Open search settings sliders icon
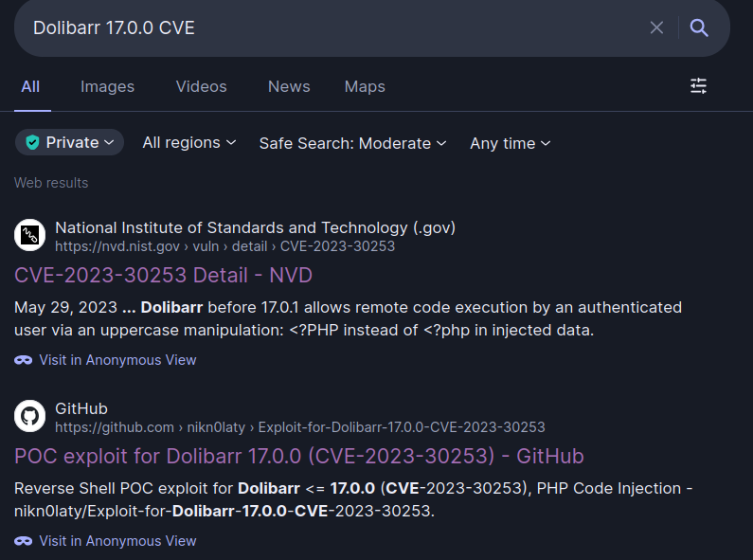 (698, 86)
